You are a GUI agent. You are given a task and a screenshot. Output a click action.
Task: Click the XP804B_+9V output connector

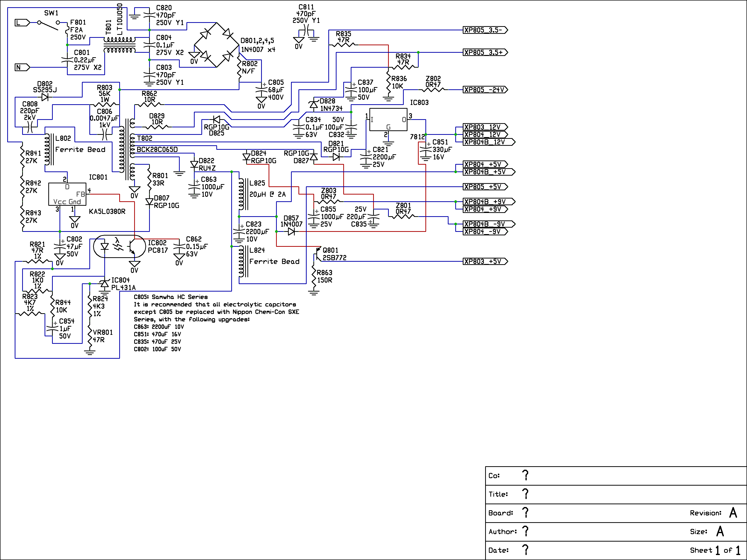point(489,202)
